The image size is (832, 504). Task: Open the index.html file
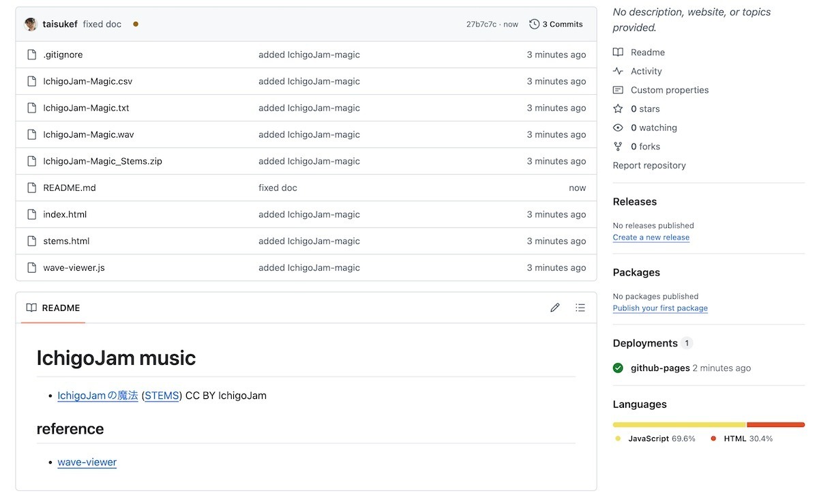(65, 214)
